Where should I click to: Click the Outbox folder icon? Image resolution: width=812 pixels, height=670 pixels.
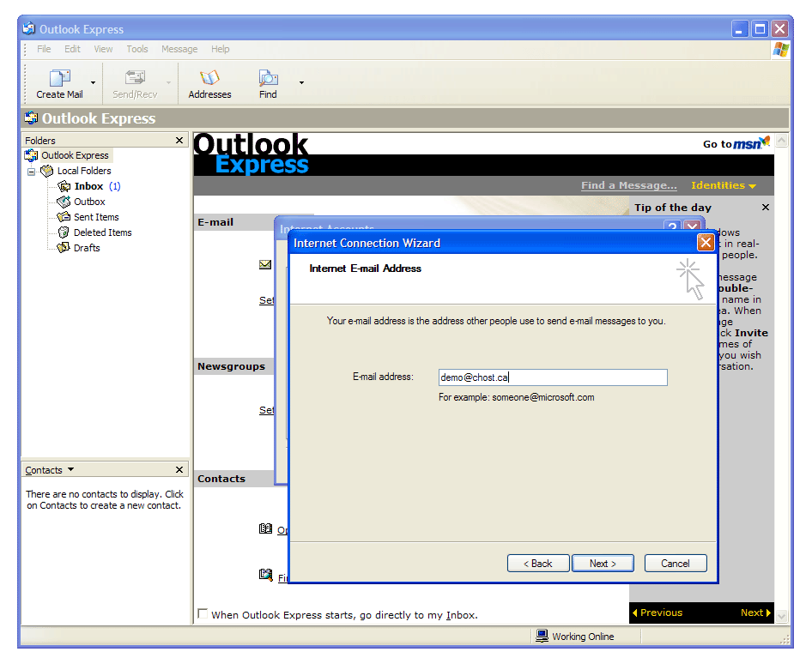point(64,202)
